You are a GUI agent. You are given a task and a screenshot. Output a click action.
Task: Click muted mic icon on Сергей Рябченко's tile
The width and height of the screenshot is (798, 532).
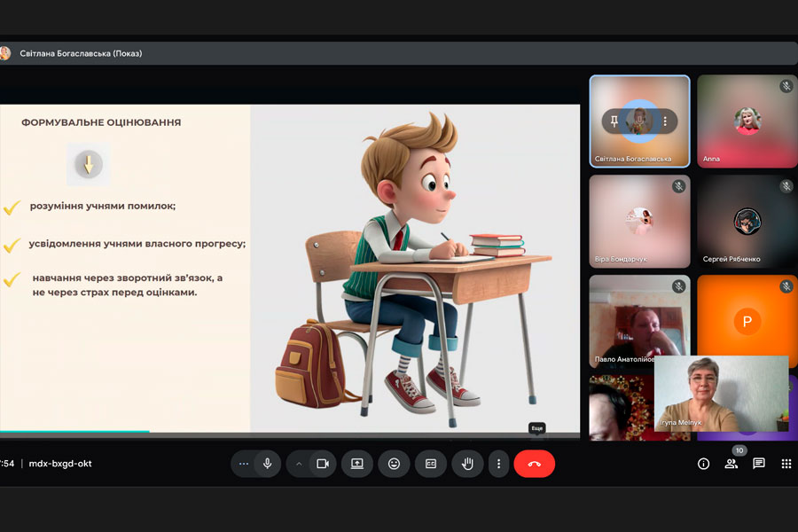tap(786, 186)
